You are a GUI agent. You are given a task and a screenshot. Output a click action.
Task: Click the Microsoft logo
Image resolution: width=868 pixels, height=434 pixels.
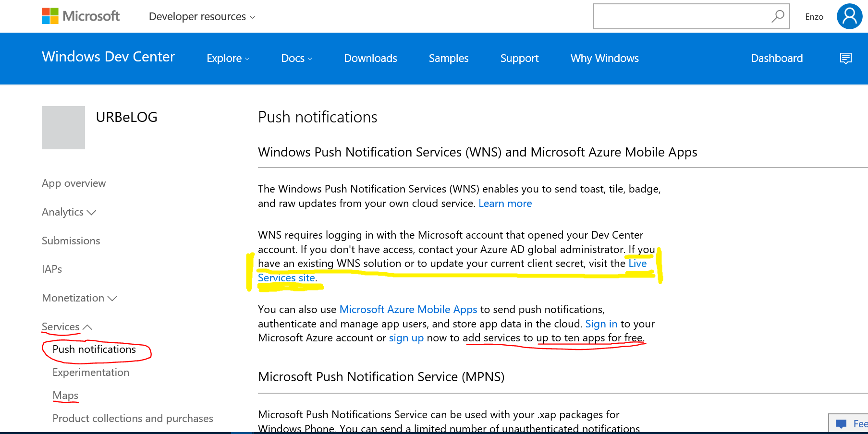tap(81, 16)
